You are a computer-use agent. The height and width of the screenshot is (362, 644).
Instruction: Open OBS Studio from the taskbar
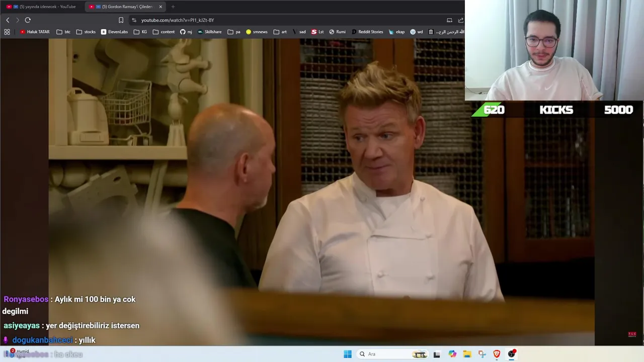512,354
